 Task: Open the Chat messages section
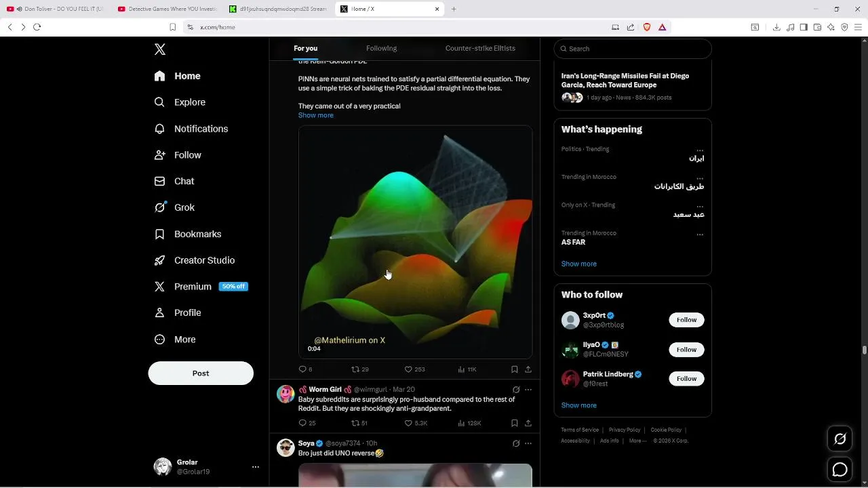[174, 182]
